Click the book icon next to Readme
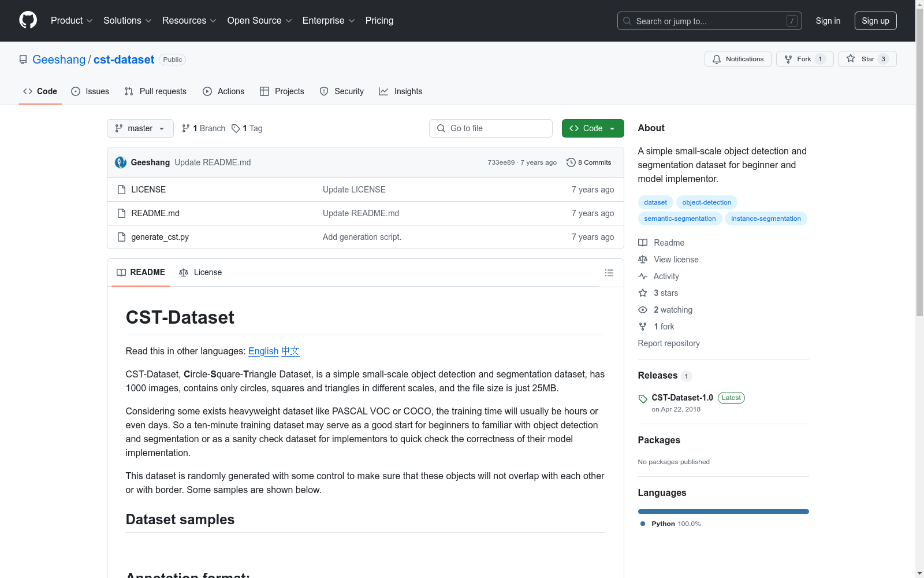The image size is (924, 578). tap(643, 243)
